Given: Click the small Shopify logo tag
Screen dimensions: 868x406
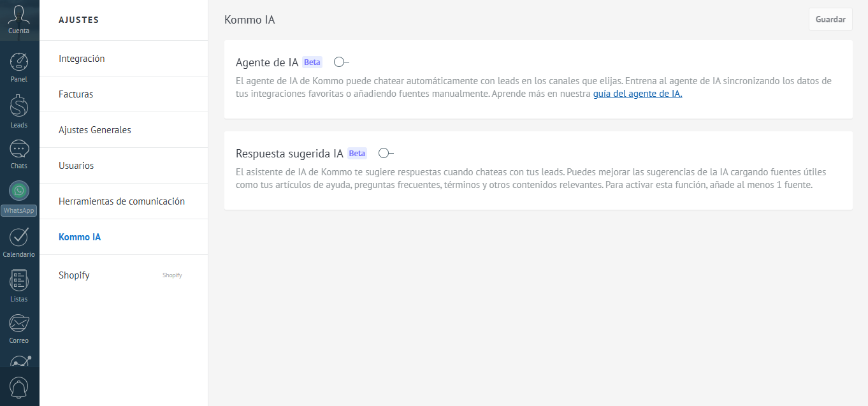Looking at the screenshot, I should (172, 275).
